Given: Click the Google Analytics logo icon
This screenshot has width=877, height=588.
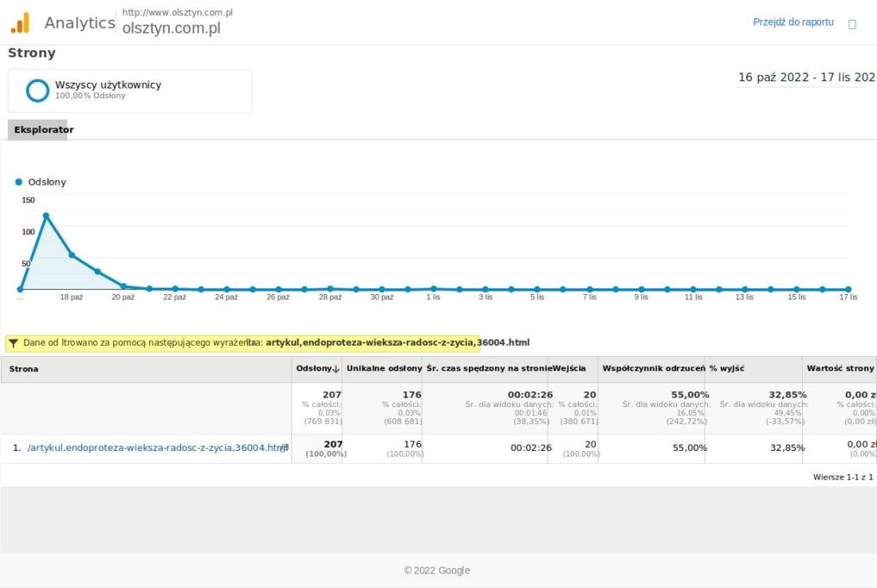Looking at the screenshot, I should pos(20,23).
